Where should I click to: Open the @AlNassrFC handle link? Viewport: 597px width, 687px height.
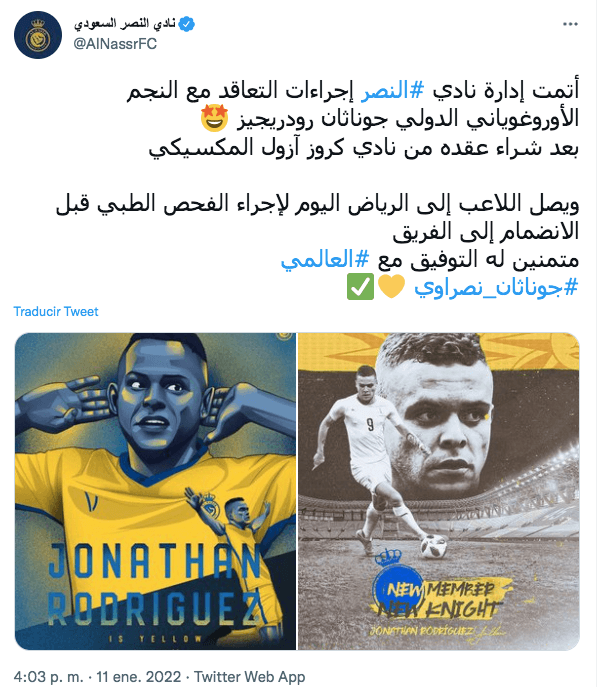(x=115, y=44)
